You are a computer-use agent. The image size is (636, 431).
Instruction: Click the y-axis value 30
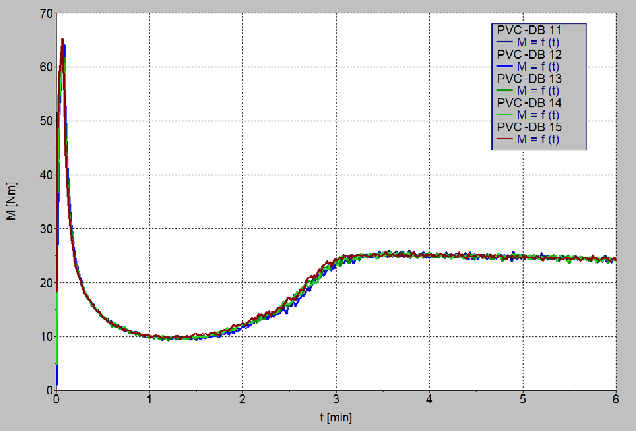47,229
